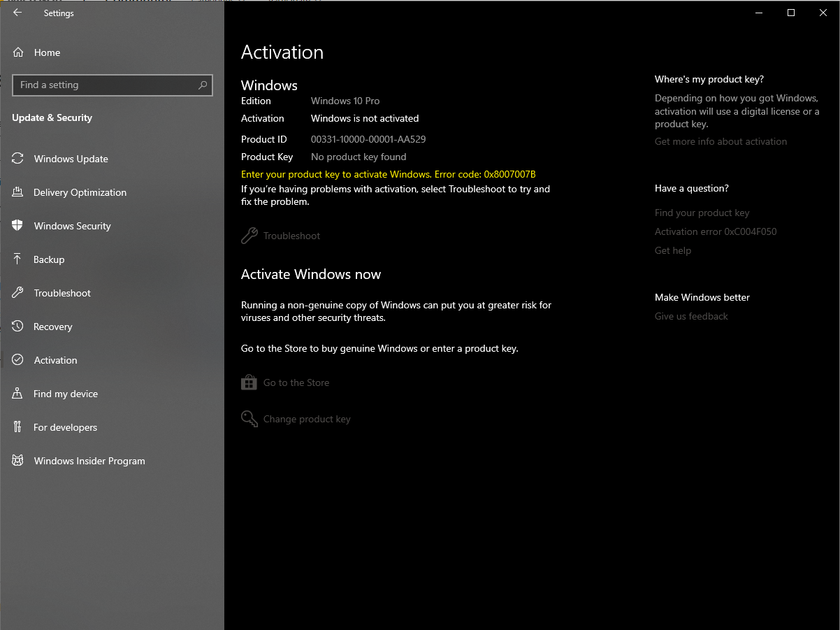840x630 pixels.
Task: Click the Recovery history icon
Action: [x=18, y=327]
